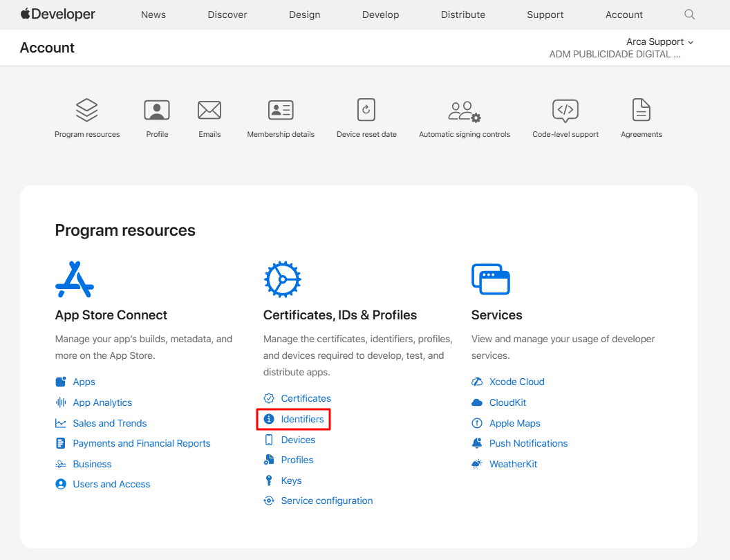Viewport: 730px width, 560px height.
Task: Open the Devices link
Action: click(298, 440)
